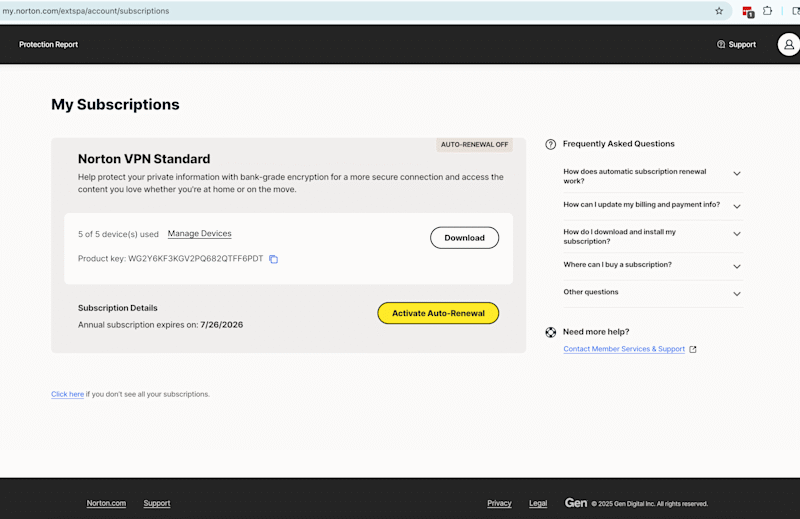
Task: Open the Privacy footer link
Action: click(499, 503)
